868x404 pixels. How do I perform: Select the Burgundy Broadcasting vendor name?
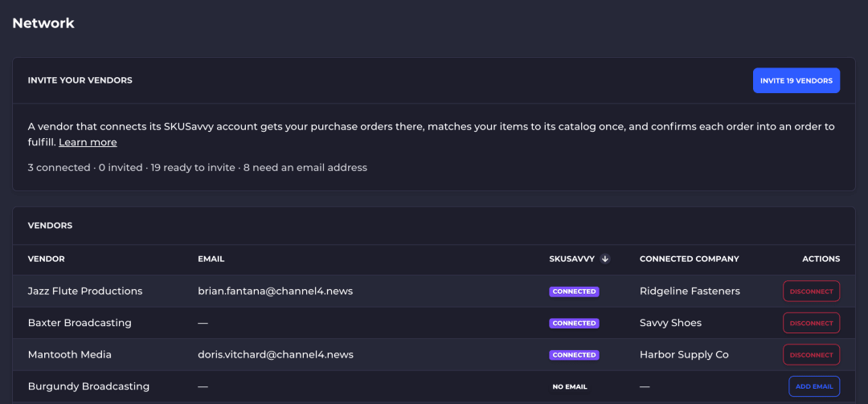click(88, 386)
